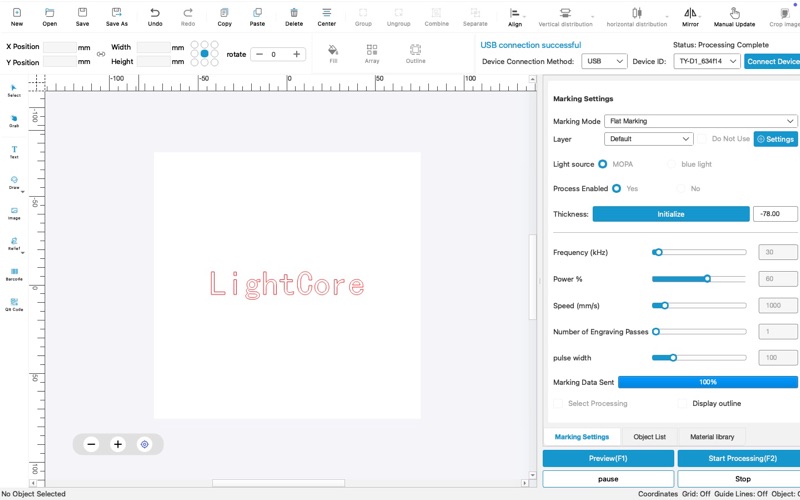Select center anchor point in grid
800x500 pixels.
tap(205, 54)
